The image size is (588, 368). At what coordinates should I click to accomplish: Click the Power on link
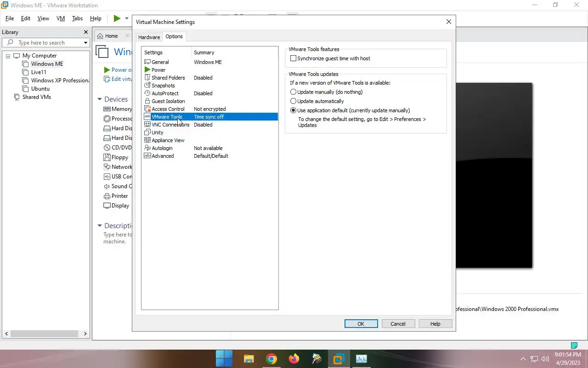119,70
